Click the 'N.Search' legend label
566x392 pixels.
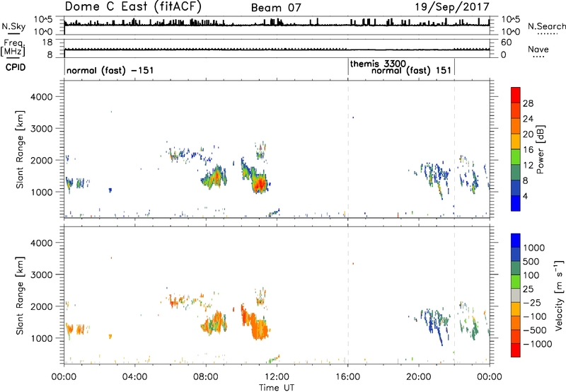546,26
